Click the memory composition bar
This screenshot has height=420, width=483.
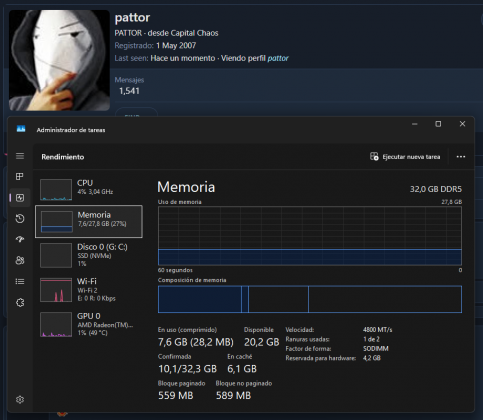(x=310, y=299)
